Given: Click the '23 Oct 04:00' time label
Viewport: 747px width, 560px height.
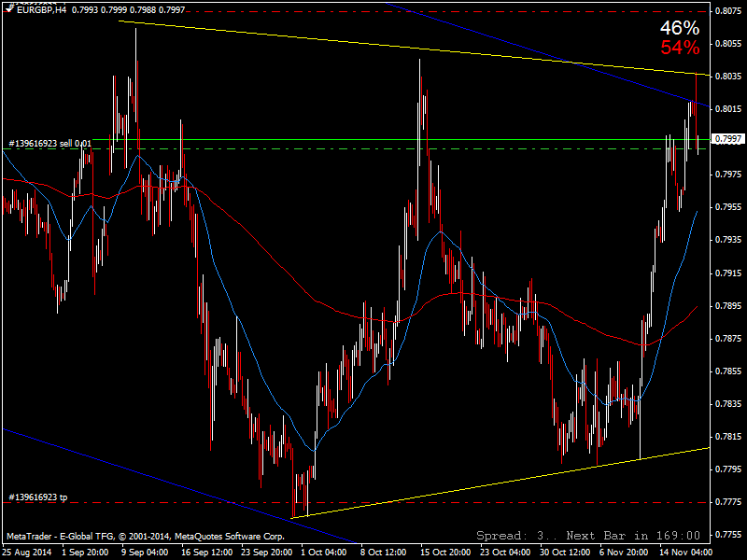Looking at the screenshot, I should 505,553.
